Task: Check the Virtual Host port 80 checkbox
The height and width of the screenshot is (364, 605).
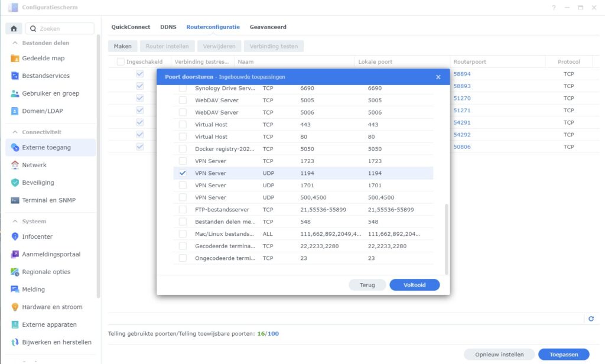Action: pyautogui.click(x=183, y=136)
